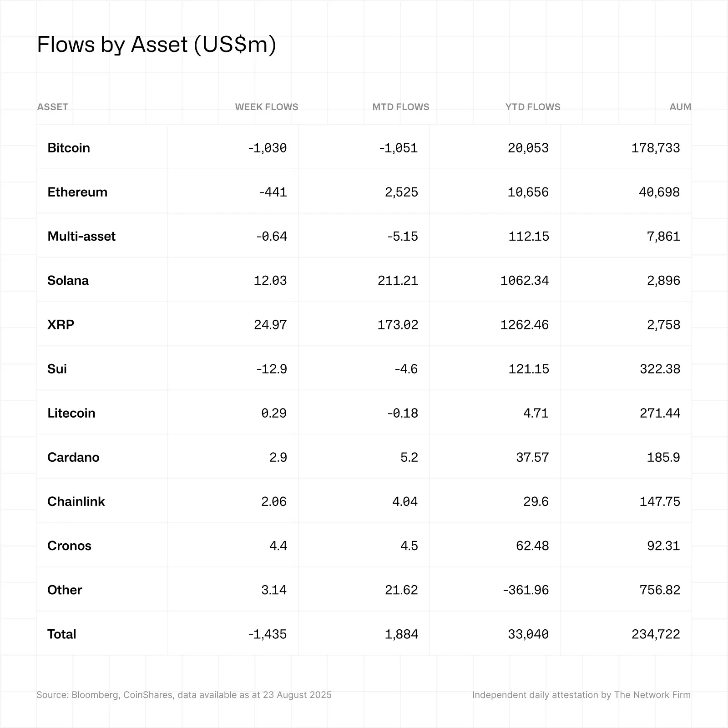Click Bitcoin's AUM value 178,733

[x=655, y=148]
